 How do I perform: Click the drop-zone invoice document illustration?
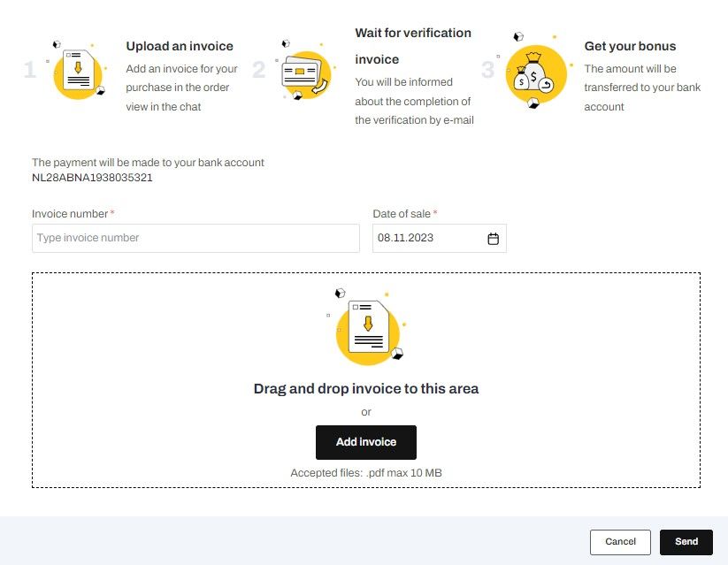point(367,327)
